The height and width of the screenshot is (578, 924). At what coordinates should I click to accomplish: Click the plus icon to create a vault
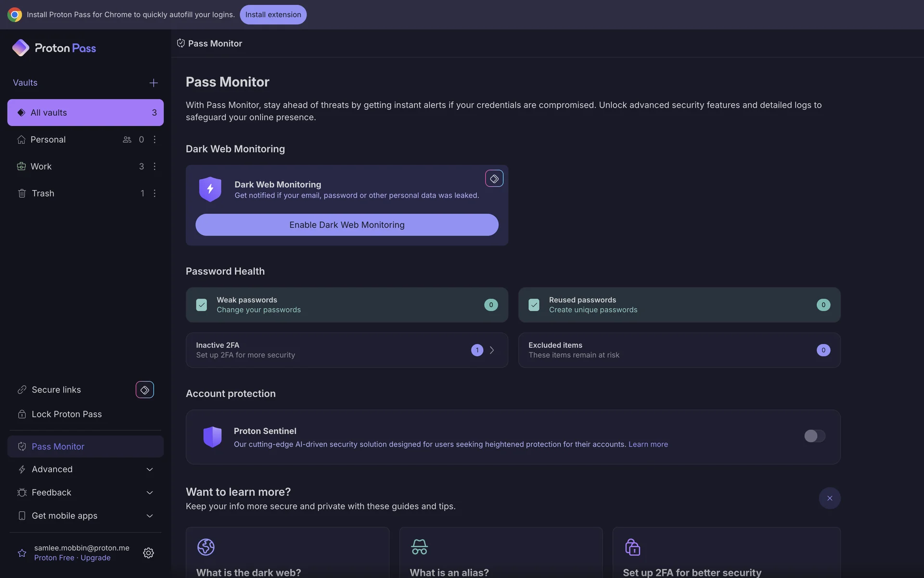point(154,83)
